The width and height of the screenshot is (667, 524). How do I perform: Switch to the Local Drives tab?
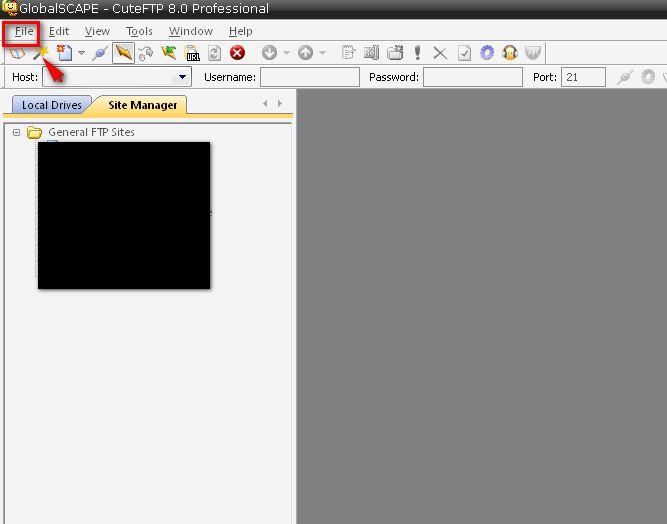tap(49, 105)
